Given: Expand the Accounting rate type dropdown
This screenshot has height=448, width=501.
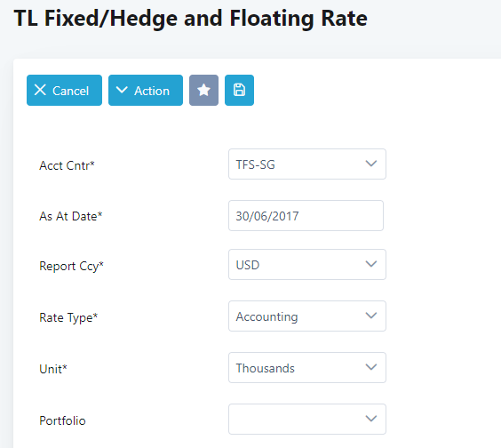Looking at the screenshot, I should [307, 316].
